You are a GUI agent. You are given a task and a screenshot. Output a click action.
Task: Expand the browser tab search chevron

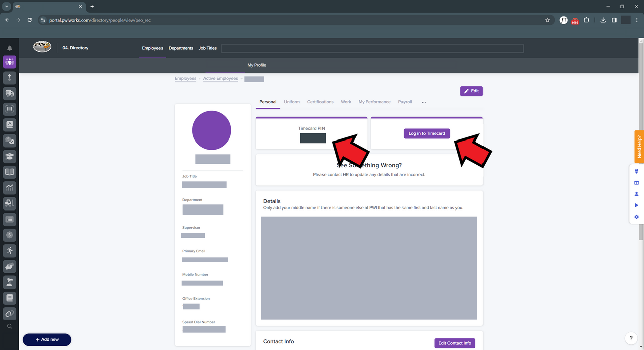point(7,6)
